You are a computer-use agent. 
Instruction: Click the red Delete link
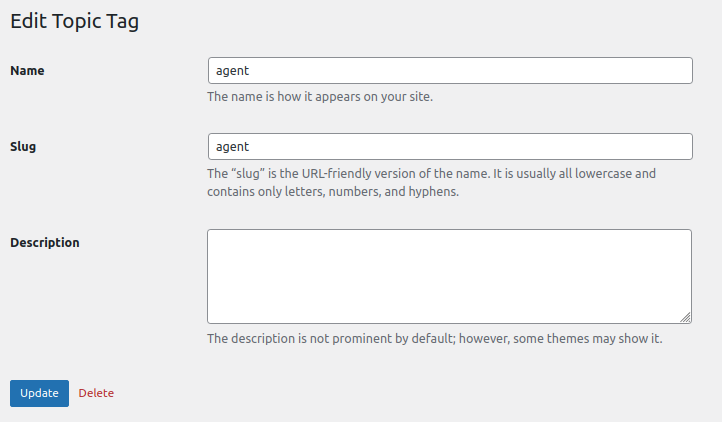tap(96, 393)
